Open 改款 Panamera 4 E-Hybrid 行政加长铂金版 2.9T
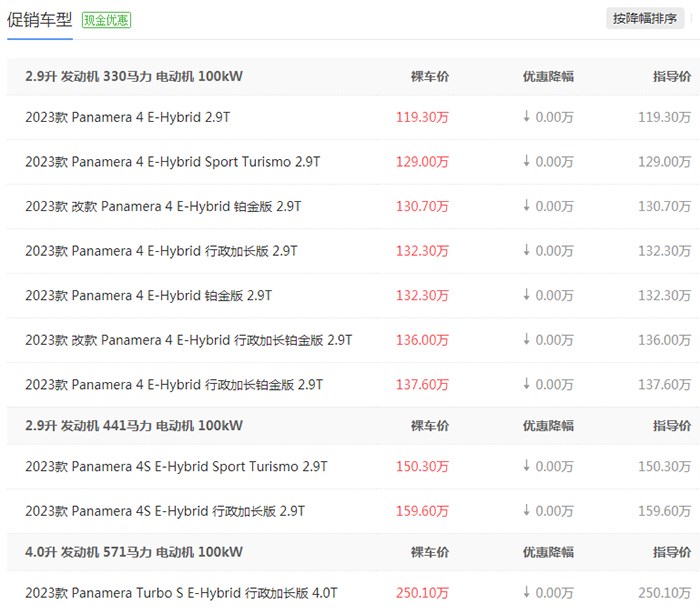Viewport: 700px width, 614px height. click(x=189, y=340)
